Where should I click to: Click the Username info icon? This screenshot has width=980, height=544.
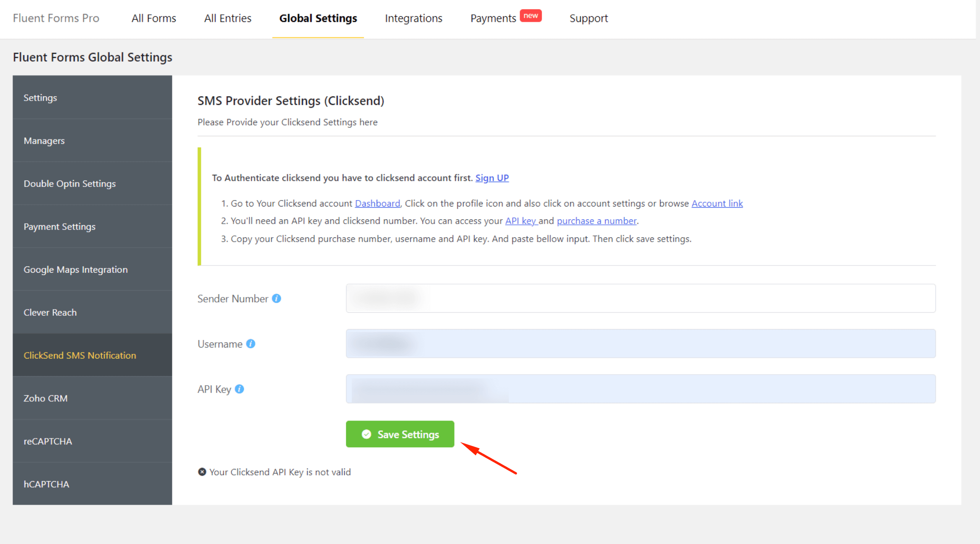tap(251, 344)
